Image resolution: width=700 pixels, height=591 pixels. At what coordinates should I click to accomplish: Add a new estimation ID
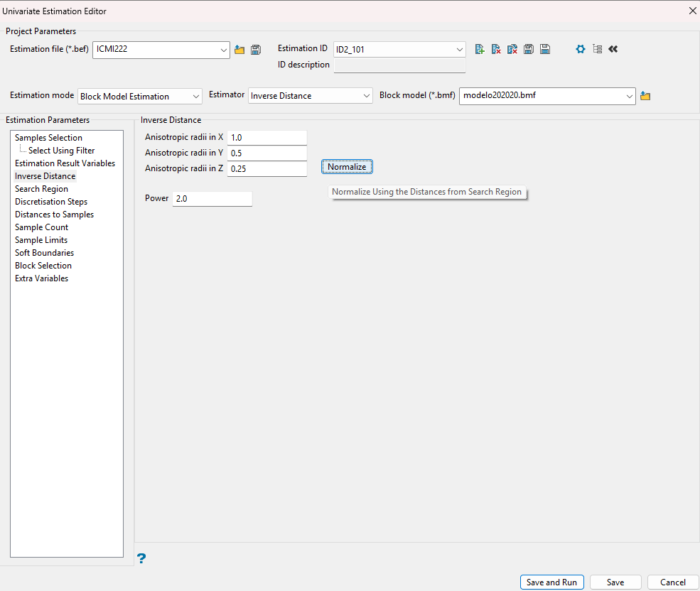click(x=480, y=49)
